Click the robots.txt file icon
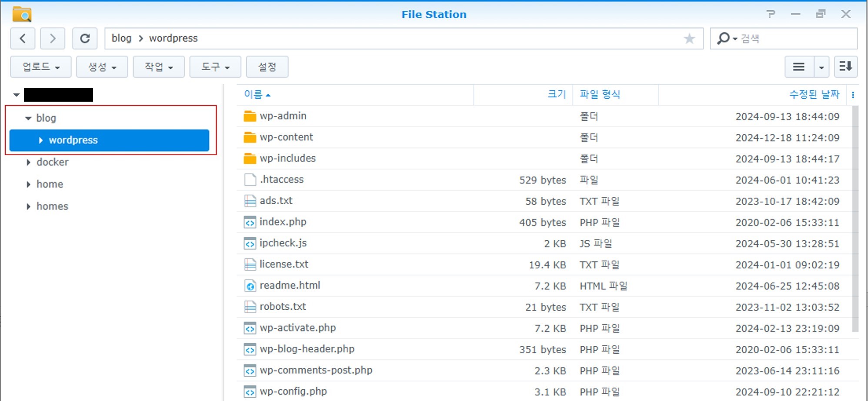Viewport: 868px width, 401px height. click(x=250, y=307)
